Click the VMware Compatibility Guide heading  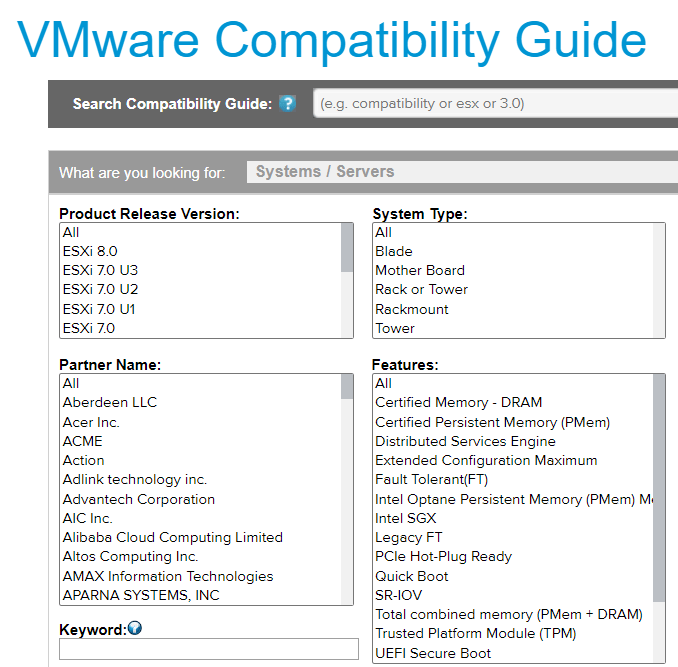tap(332, 40)
